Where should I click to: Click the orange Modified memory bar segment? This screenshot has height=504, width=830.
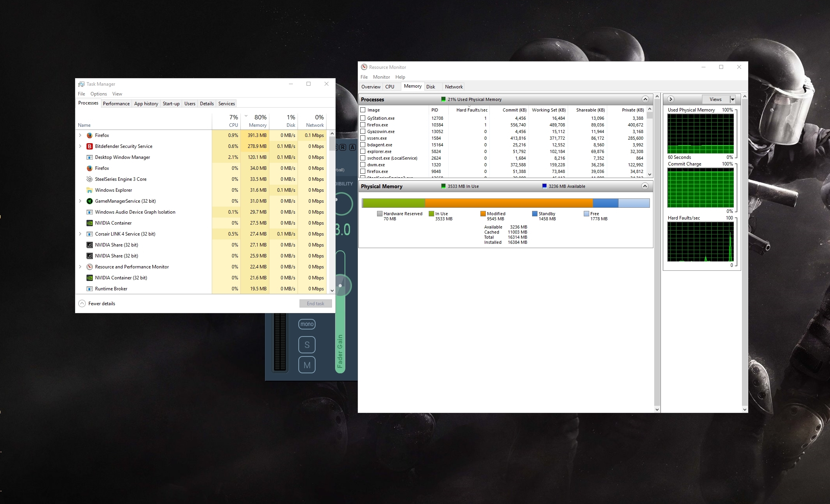509,203
